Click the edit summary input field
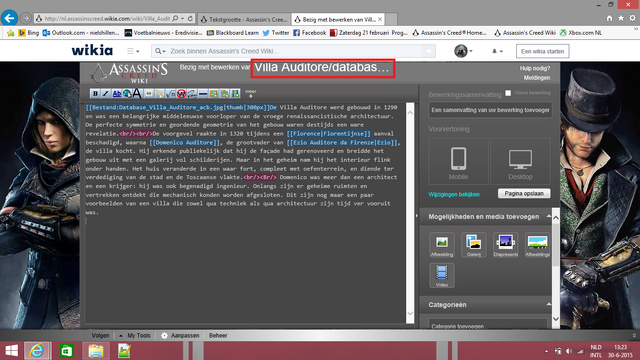The height and width of the screenshot is (360, 640). (490, 110)
